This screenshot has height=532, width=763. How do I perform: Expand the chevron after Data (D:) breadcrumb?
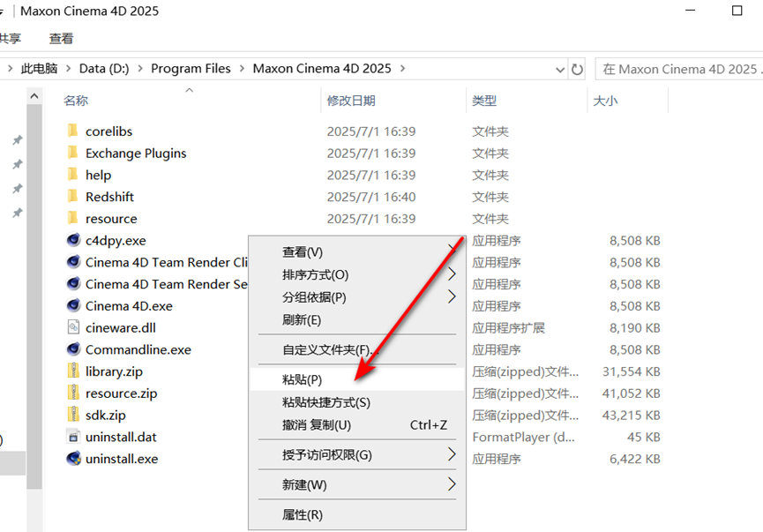[x=140, y=69]
